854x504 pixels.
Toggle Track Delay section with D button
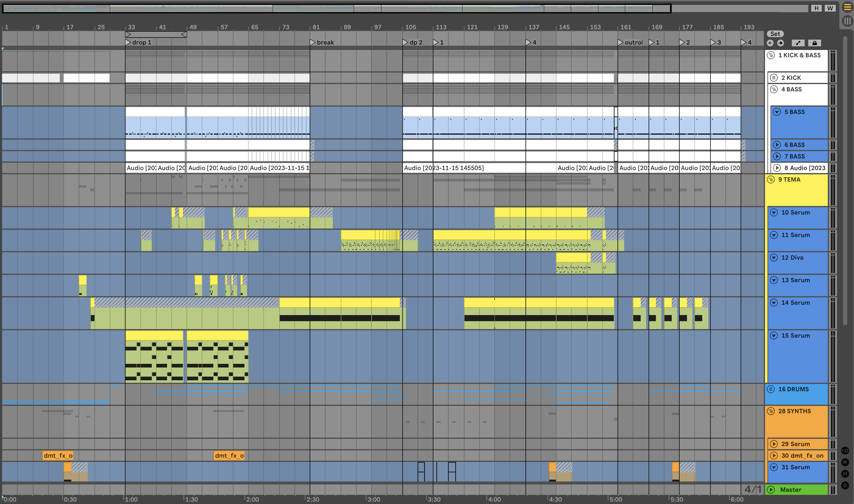pos(845,485)
